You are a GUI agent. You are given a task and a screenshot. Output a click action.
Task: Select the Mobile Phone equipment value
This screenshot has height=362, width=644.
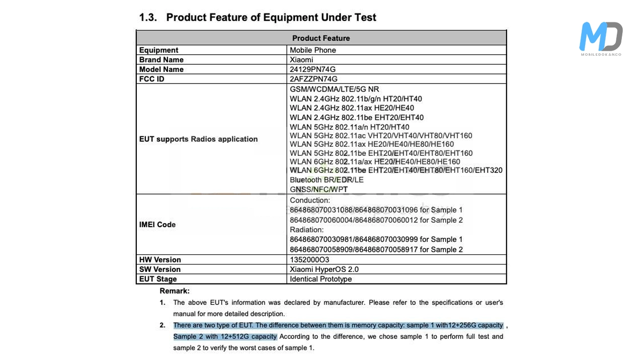point(313,50)
